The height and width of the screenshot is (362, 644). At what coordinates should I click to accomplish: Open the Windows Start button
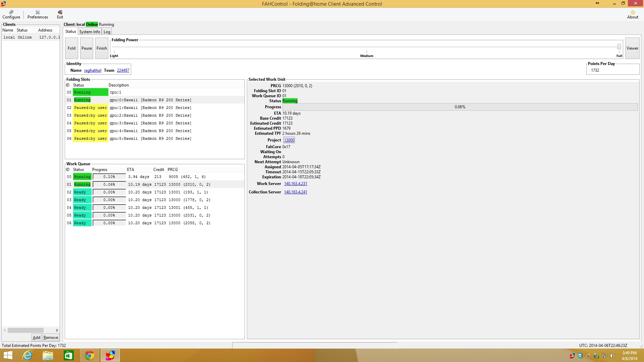8,355
